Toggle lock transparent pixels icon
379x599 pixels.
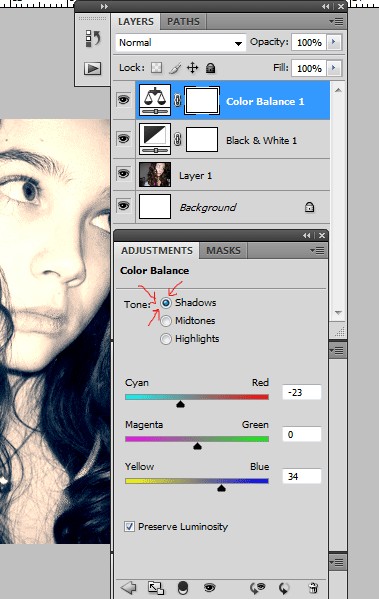(156, 68)
